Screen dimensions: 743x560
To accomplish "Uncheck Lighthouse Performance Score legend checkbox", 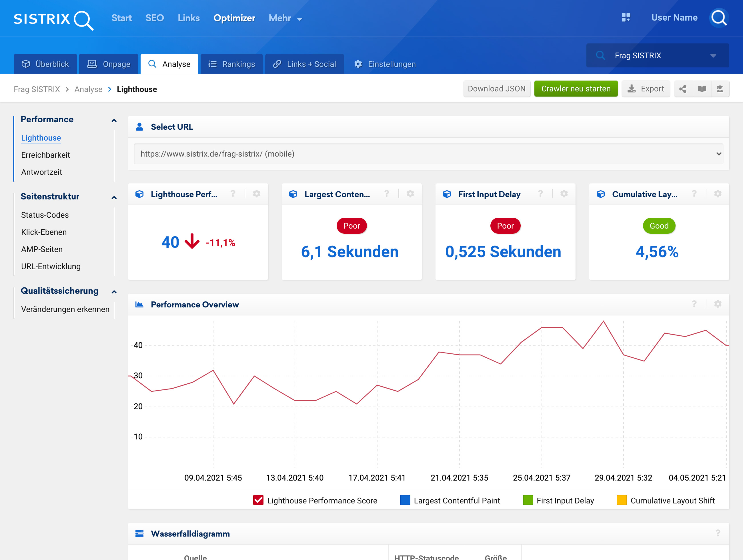I will point(258,500).
